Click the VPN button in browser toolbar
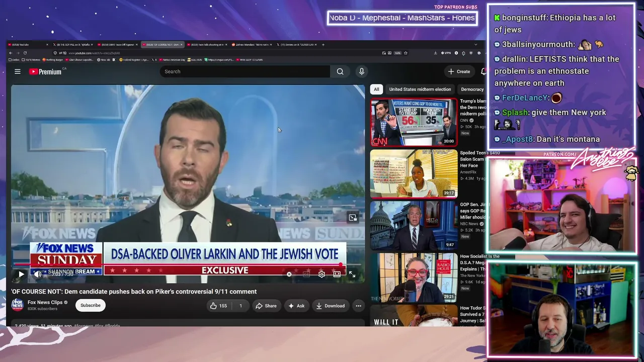Screen dimensions: 644x362 pos(446,53)
